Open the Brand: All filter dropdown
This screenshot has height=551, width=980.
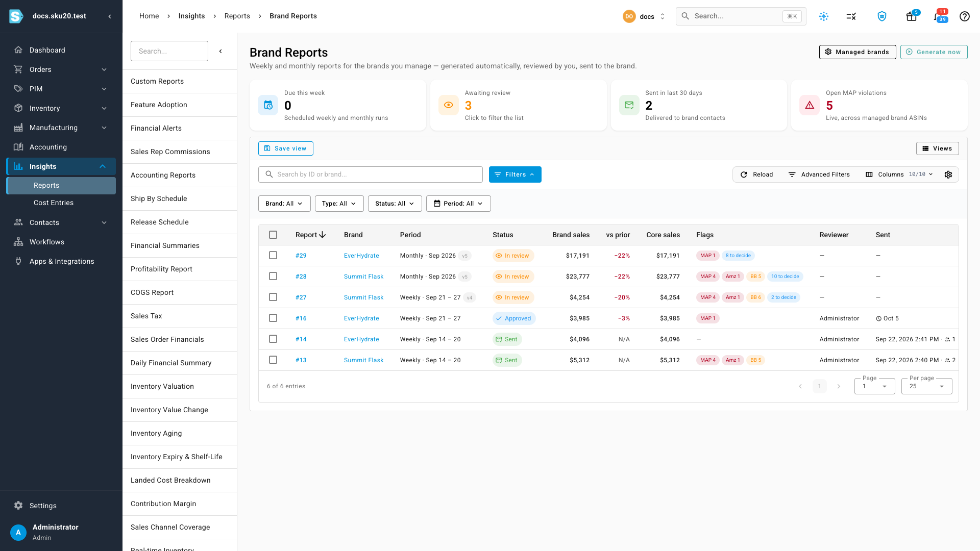(284, 204)
